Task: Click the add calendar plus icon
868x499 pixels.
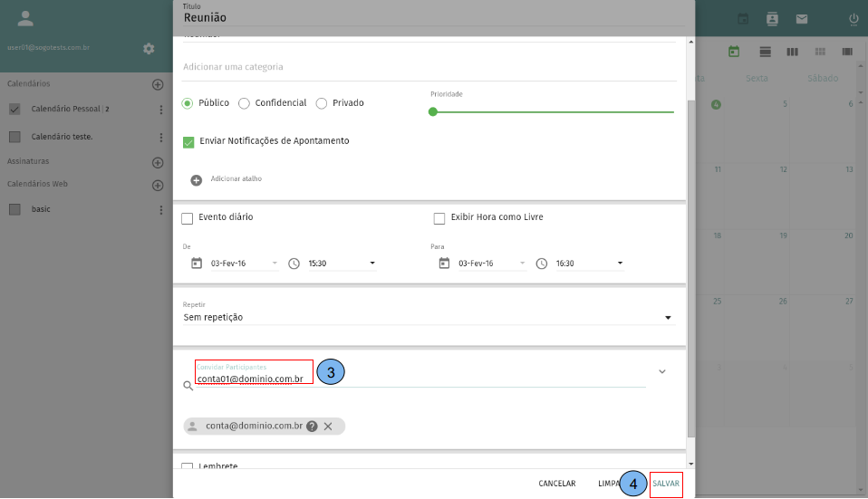Action: click(x=158, y=84)
